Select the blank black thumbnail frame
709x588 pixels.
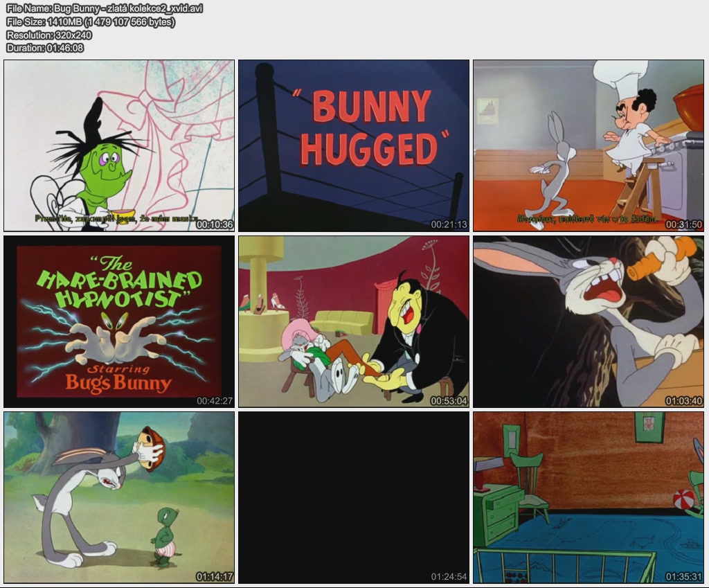(354, 497)
